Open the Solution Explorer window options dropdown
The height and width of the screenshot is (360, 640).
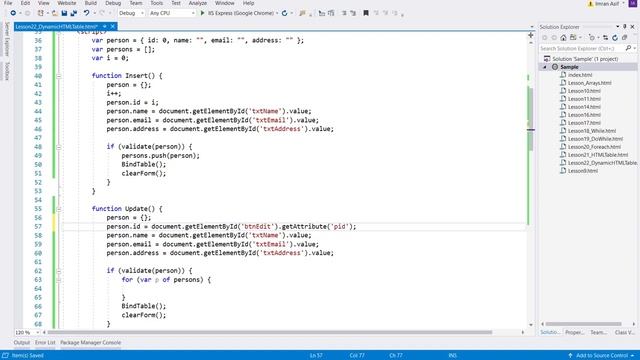point(617,27)
